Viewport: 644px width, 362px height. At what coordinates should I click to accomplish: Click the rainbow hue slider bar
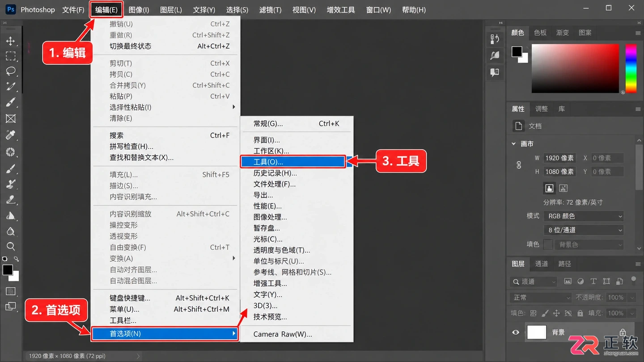[631, 68]
